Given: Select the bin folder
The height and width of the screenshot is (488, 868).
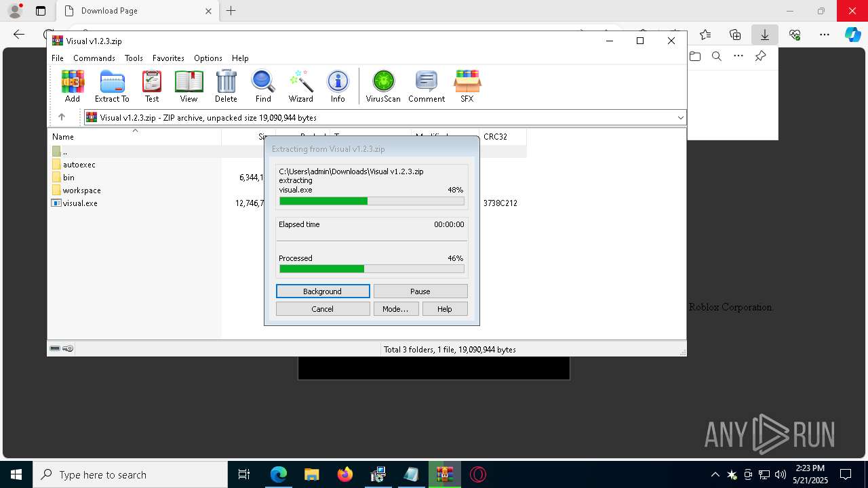Looking at the screenshot, I should pyautogui.click(x=68, y=178).
